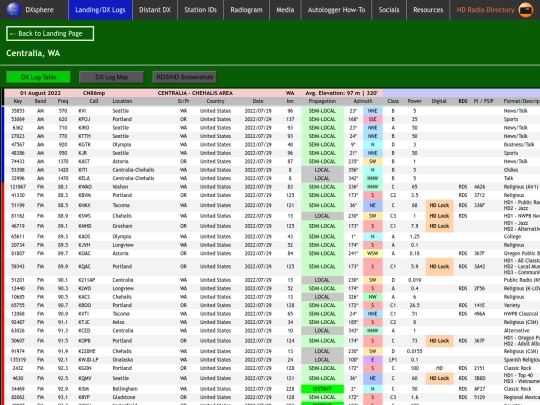Select the Socials tab
Screen dimensions: 540x405
coord(389,10)
